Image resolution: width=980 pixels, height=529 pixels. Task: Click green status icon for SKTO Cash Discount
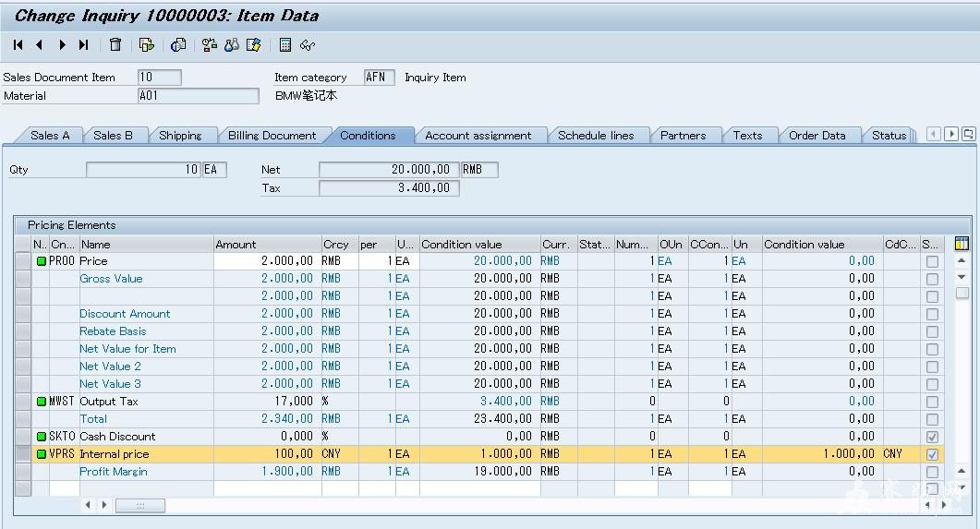[x=42, y=437]
